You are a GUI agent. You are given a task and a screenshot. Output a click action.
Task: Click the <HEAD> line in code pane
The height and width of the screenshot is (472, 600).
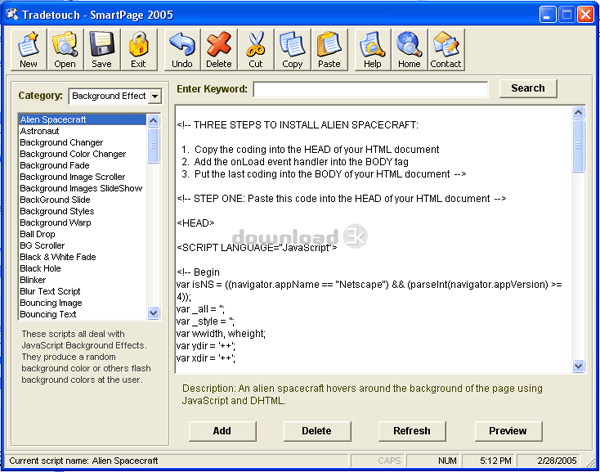196,223
